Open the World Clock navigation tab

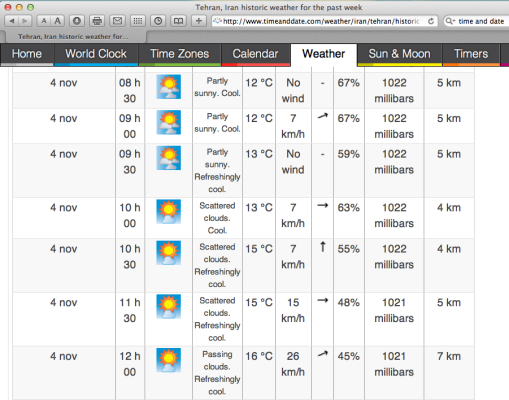tap(96, 54)
